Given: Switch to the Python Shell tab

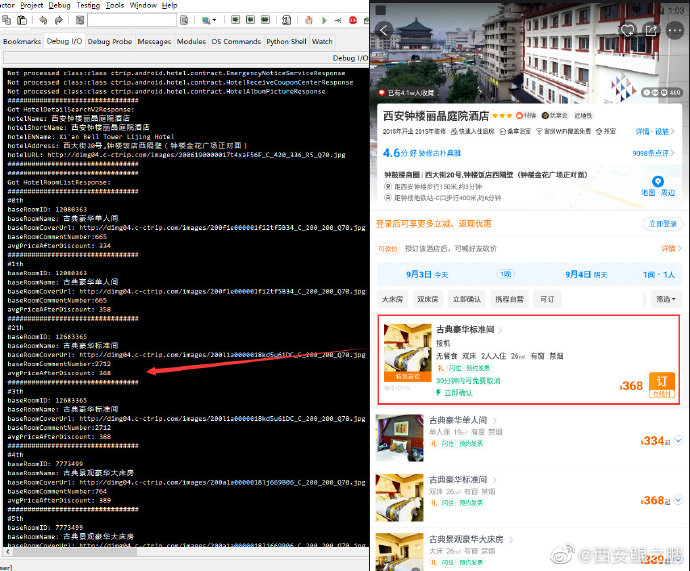Looking at the screenshot, I should coord(286,41).
